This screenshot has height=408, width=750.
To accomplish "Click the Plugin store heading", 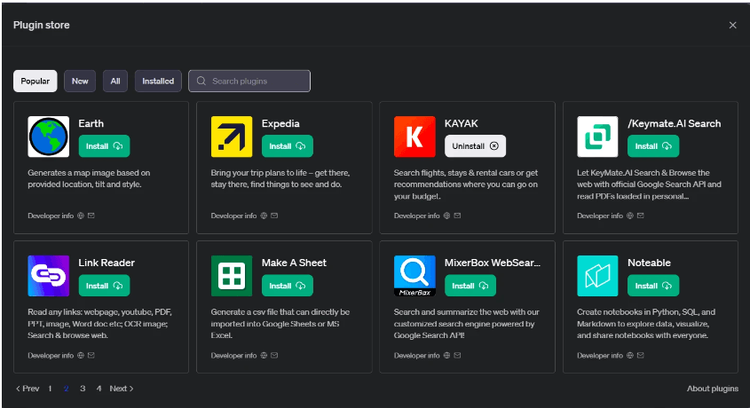I will click(41, 25).
